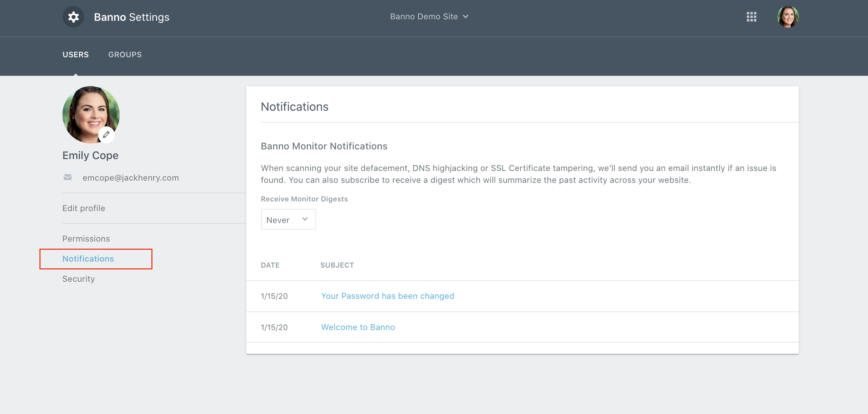
Task: Click the Banno Settings gear icon
Action: [x=73, y=17]
